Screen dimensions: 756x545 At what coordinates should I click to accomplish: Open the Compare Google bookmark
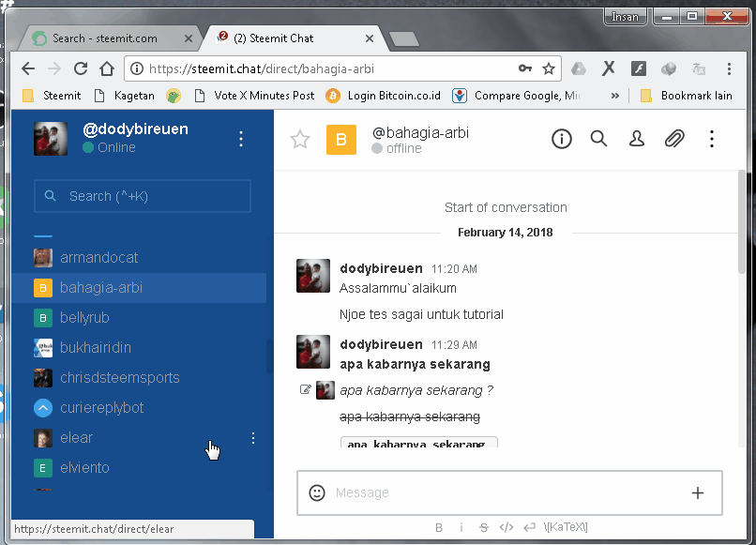[518, 96]
